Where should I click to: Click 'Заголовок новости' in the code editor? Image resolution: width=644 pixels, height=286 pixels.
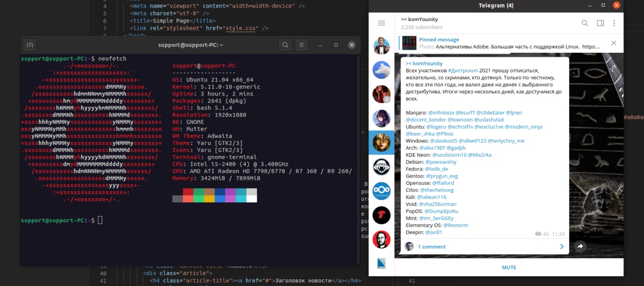tap(304, 280)
